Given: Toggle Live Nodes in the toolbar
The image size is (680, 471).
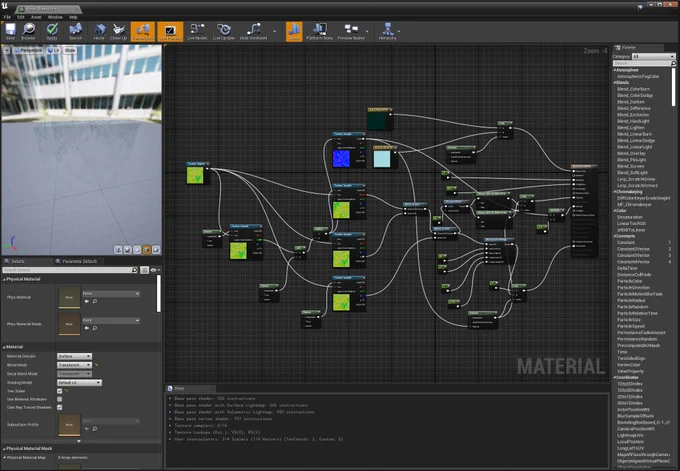Looking at the screenshot, I should (x=197, y=31).
